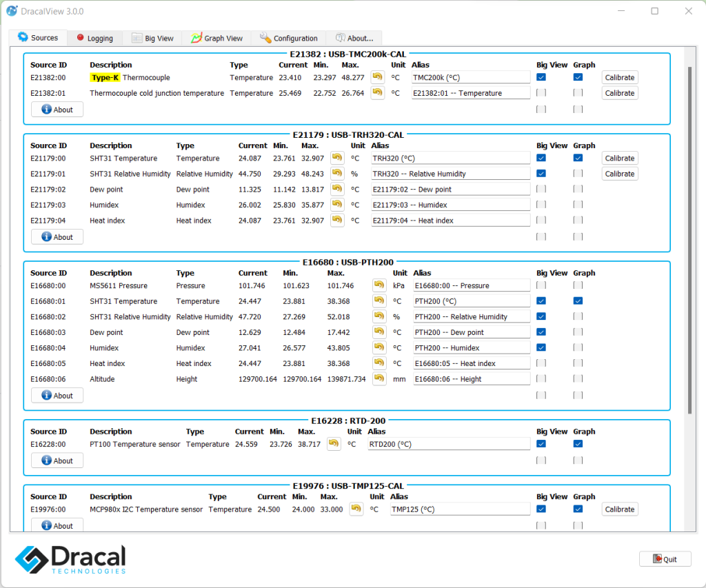Select the Type-K highlighted description text
706x588 pixels.
105,77
